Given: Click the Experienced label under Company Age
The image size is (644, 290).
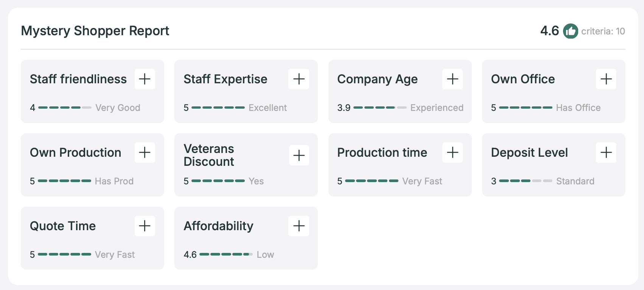Looking at the screenshot, I should click(437, 108).
